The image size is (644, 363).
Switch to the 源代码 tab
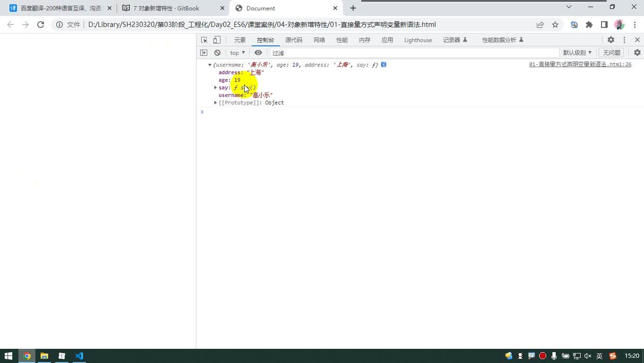(x=294, y=40)
